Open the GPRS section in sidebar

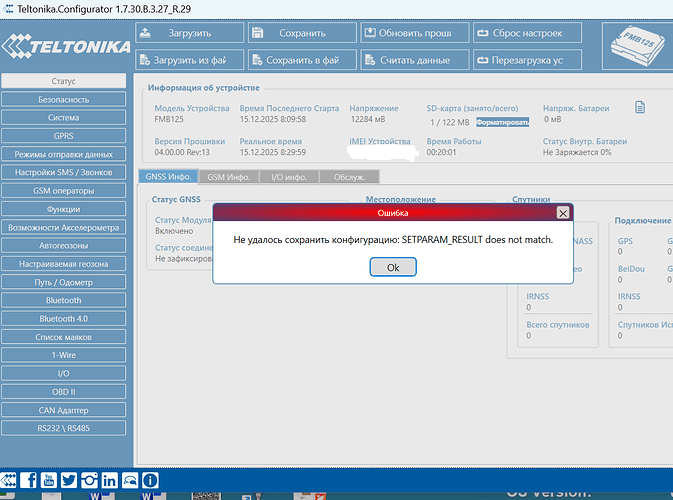coord(63,136)
